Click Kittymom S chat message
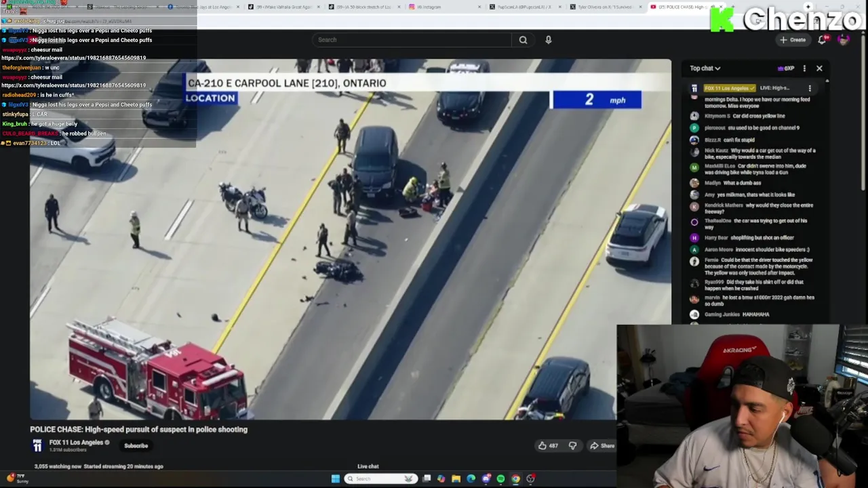Image resolution: width=868 pixels, height=488 pixels. click(745, 116)
